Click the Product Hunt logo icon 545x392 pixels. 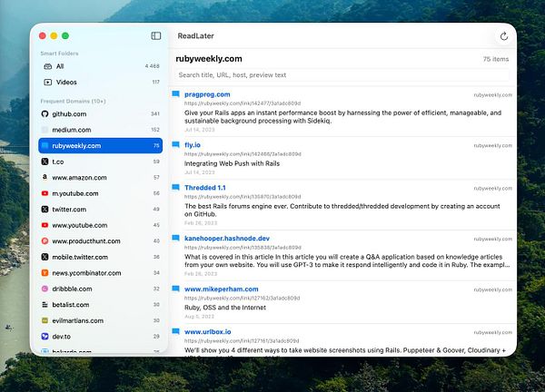click(x=45, y=241)
